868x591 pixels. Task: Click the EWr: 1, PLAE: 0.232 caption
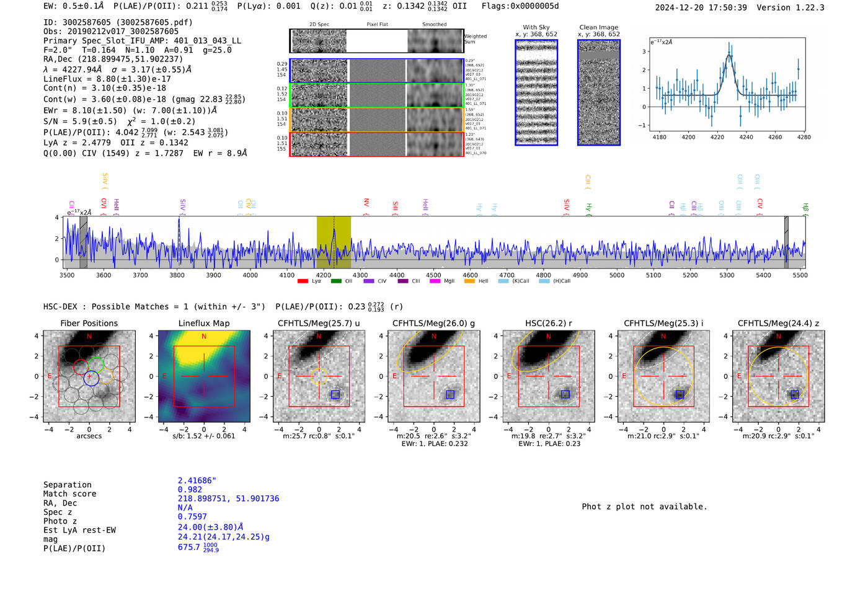[x=434, y=443]
